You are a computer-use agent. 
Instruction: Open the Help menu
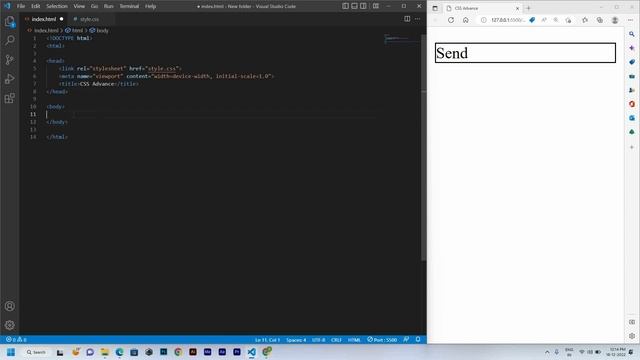click(150, 6)
